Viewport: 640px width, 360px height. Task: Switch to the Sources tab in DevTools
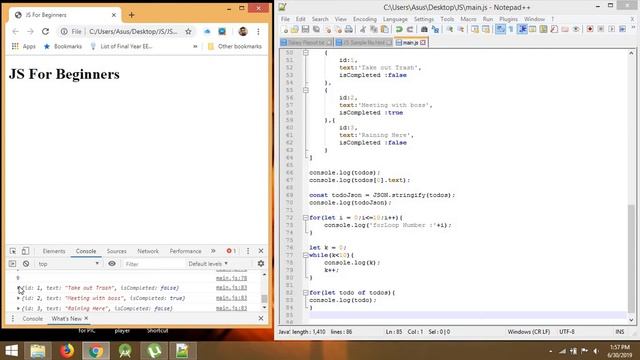[x=116, y=251]
